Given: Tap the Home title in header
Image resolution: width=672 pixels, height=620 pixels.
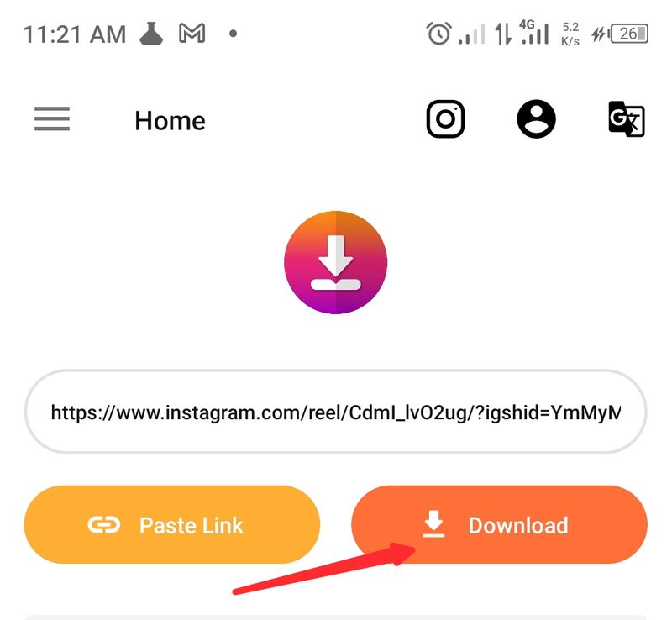Looking at the screenshot, I should [x=171, y=120].
